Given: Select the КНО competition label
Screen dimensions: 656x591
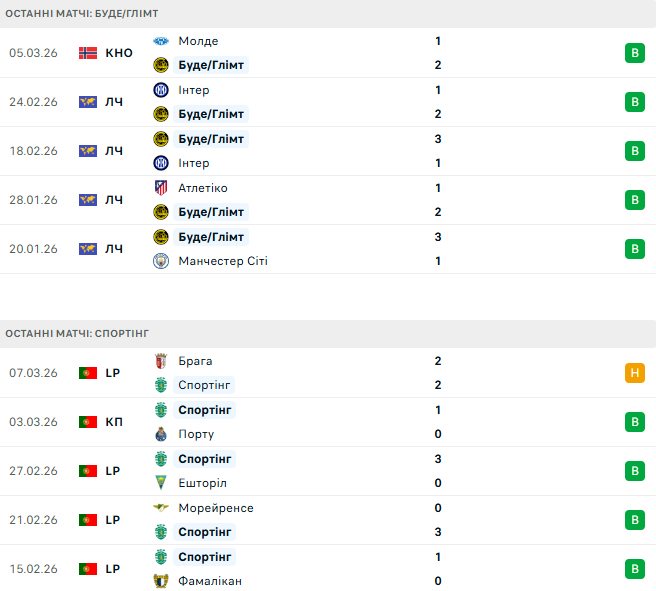Looking at the screenshot, I should (x=118, y=53).
